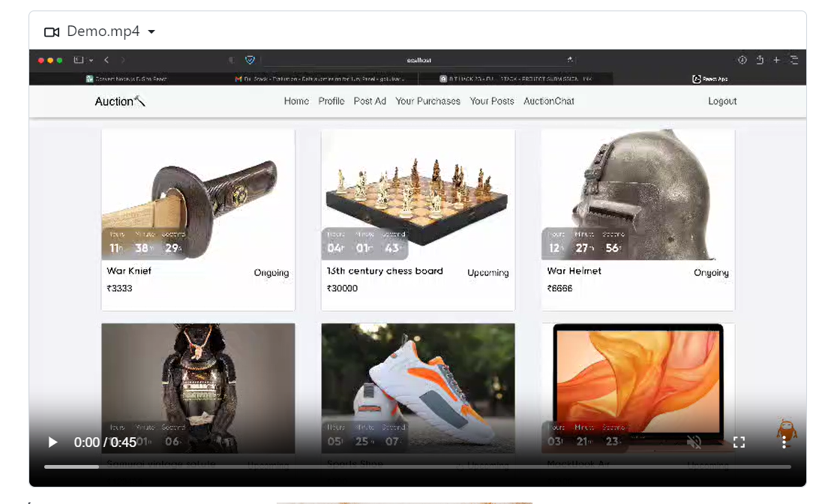The height and width of the screenshot is (504, 837).
Task: Open the Post Ad nav link
Action: 370,101
